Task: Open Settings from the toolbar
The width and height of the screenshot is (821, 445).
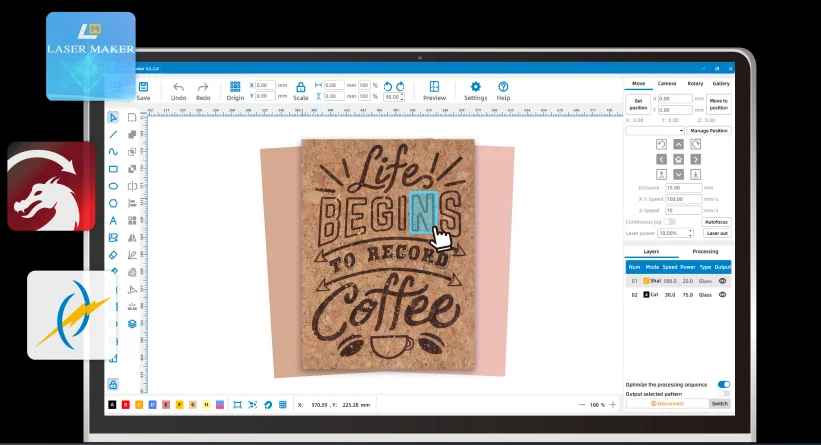Action: click(475, 89)
